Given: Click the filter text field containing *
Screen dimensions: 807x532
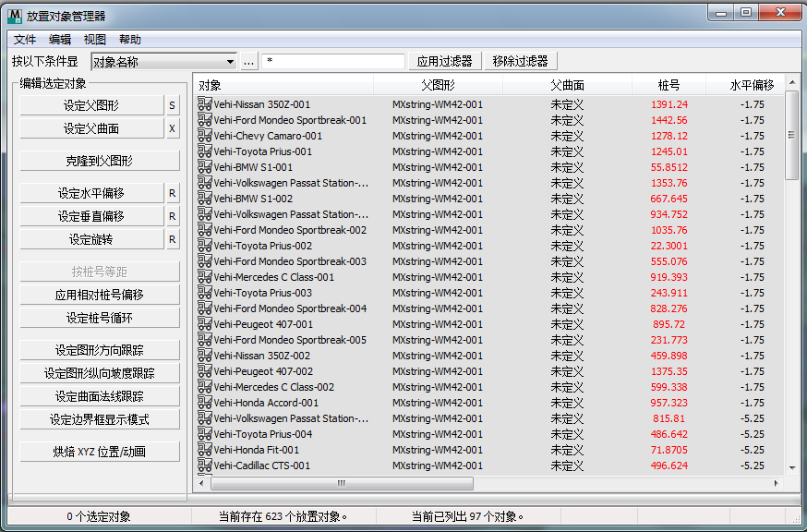Looking at the screenshot, I should coord(333,61).
